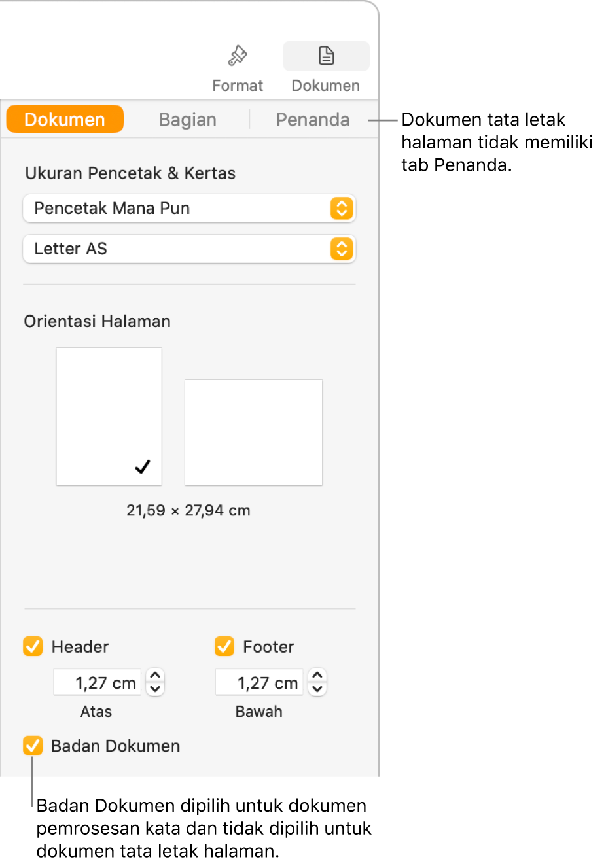Switch to the Bagian tab
Screen dimensions: 606x868
point(188,119)
